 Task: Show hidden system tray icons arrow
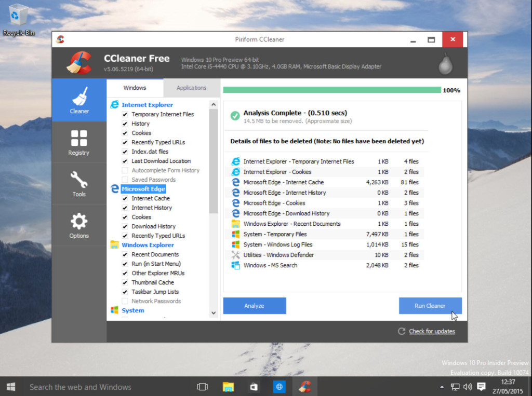click(x=442, y=387)
